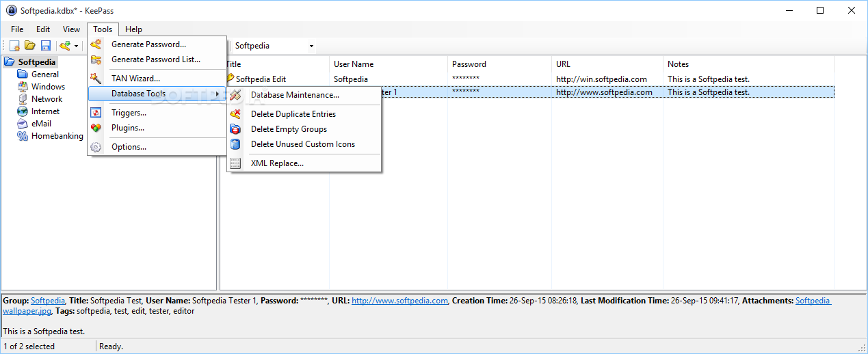This screenshot has width=868, height=354.
Task: Click the Homebanking percent icon
Action: click(23, 136)
